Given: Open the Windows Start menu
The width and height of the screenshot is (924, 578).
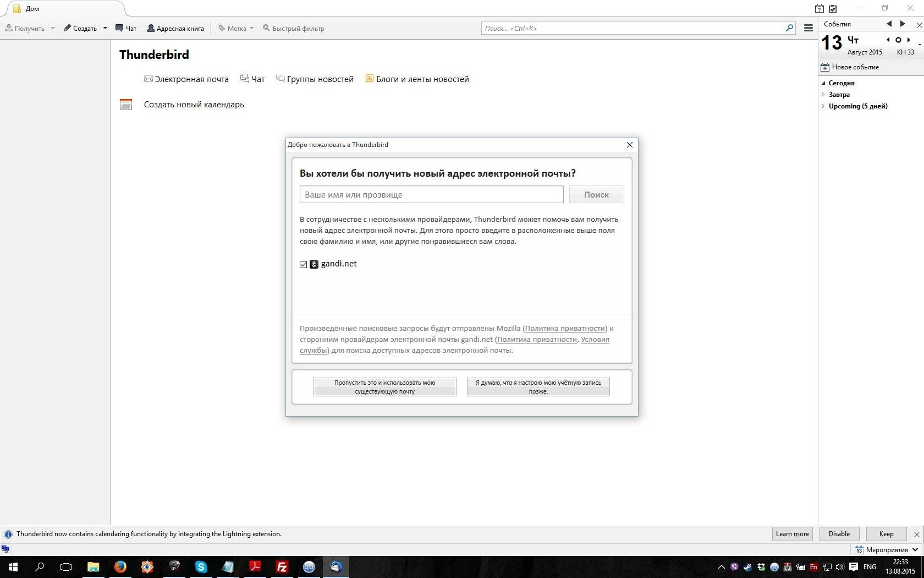Looking at the screenshot, I should pyautogui.click(x=13, y=567).
